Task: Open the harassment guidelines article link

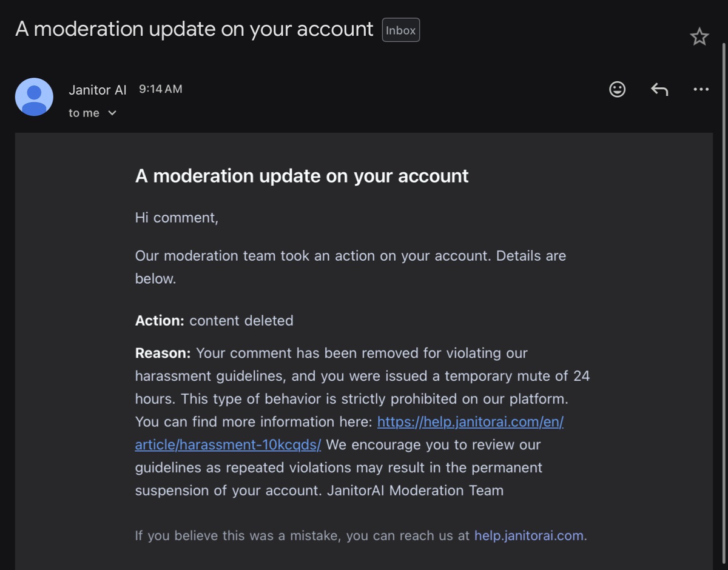Action: coord(349,433)
